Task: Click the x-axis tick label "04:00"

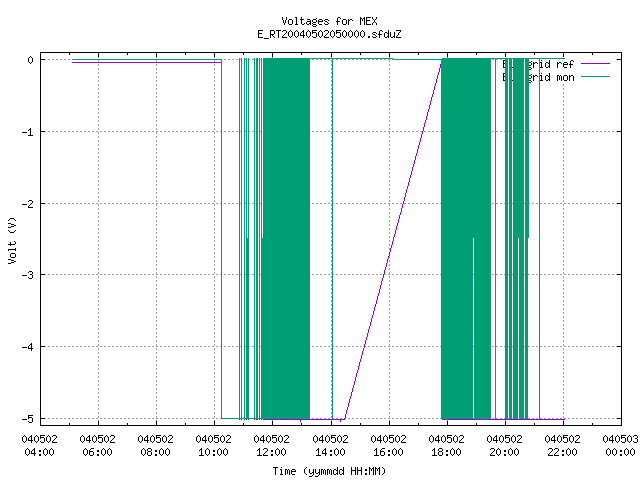Action: click(39, 452)
